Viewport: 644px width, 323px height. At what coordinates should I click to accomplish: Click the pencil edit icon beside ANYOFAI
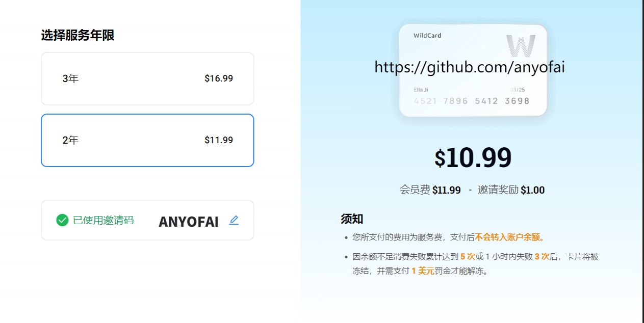click(234, 220)
